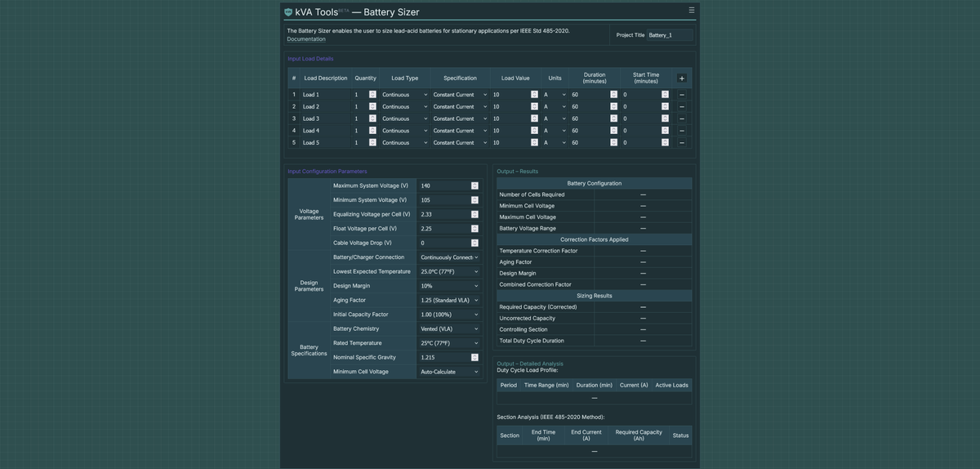
Task: Click Maximum System Voltage stepper arrows
Action: click(474, 185)
